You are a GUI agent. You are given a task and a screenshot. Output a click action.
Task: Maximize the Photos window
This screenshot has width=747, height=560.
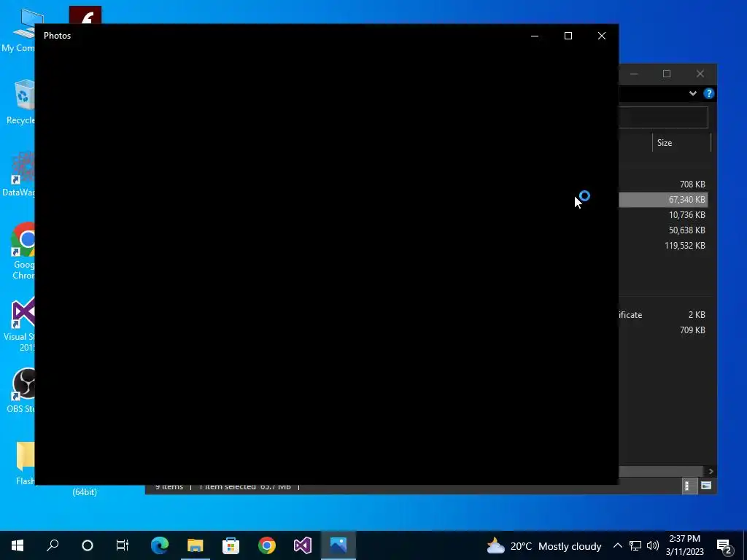(568, 36)
